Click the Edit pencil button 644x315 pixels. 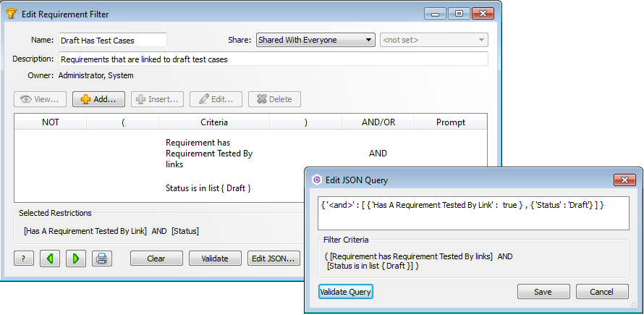click(216, 99)
